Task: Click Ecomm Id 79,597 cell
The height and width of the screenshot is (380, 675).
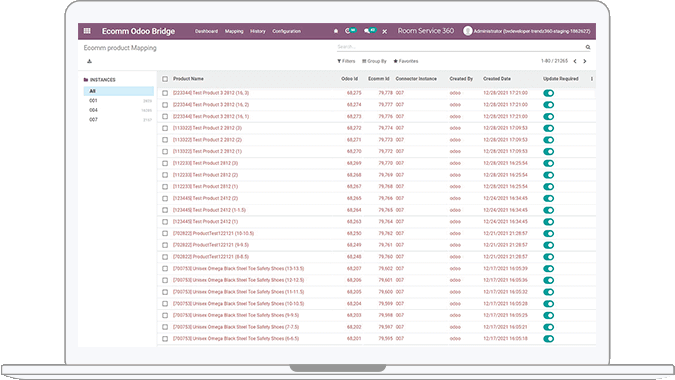Action: click(x=386, y=327)
